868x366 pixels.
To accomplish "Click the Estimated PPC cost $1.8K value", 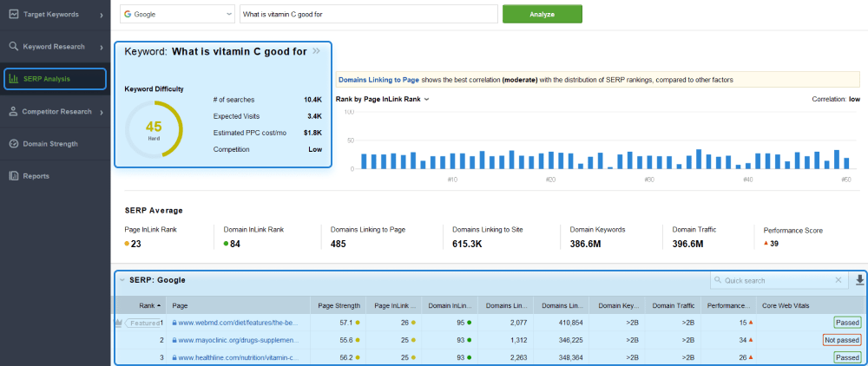I will pyautogui.click(x=312, y=133).
